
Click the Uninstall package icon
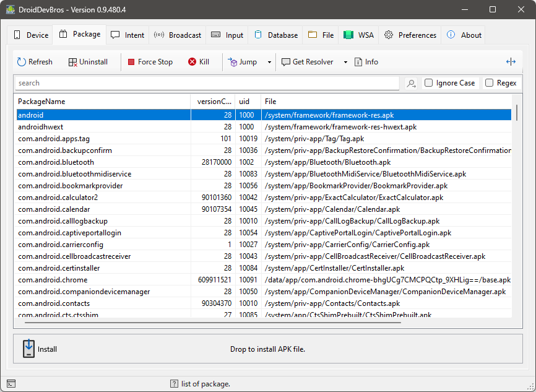click(72, 63)
